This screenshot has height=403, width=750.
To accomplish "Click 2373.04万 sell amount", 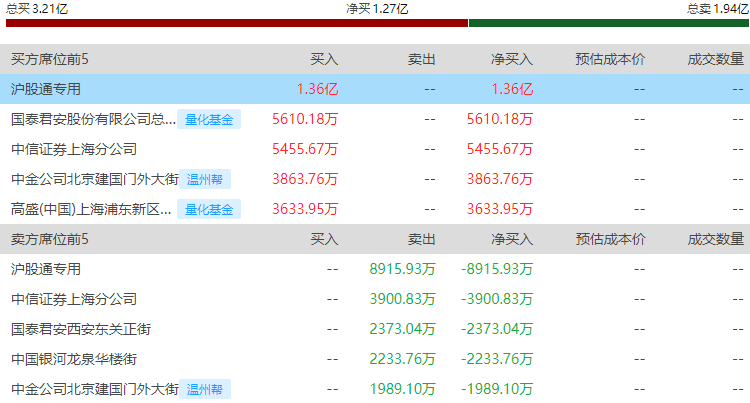I will [x=402, y=329].
